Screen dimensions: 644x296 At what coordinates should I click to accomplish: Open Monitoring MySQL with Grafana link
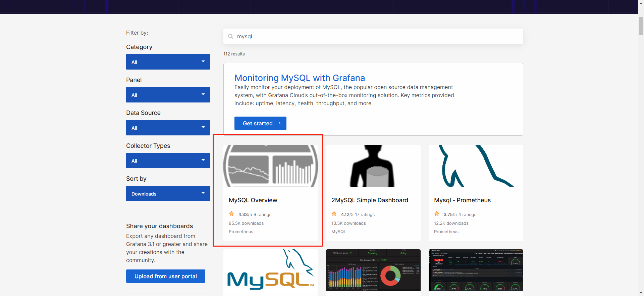coord(300,78)
